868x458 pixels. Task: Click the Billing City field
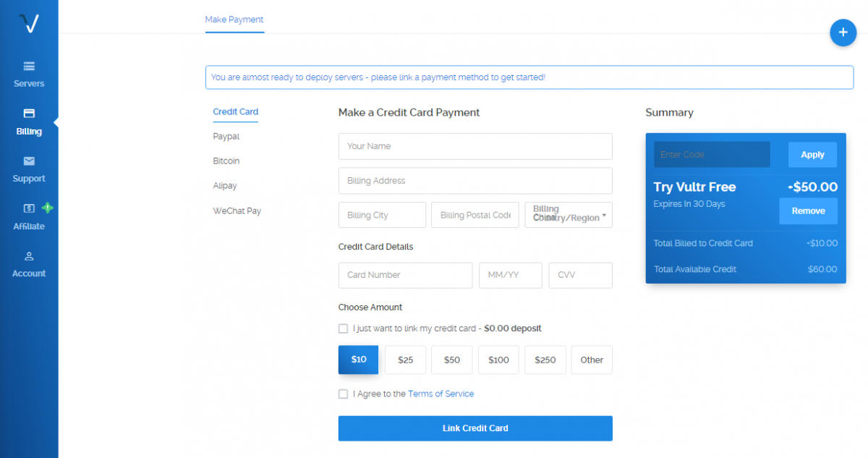point(382,215)
